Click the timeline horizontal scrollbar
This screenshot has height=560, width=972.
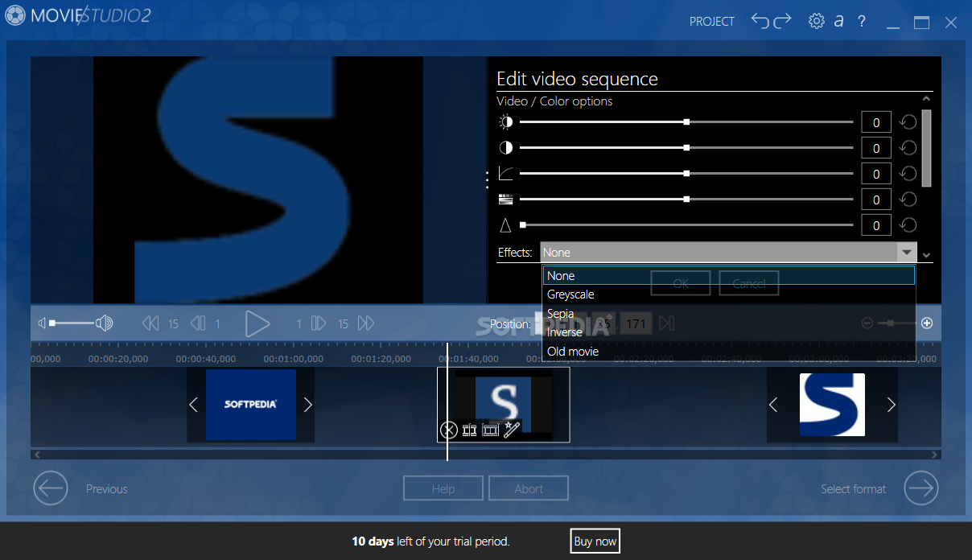pos(486,455)
